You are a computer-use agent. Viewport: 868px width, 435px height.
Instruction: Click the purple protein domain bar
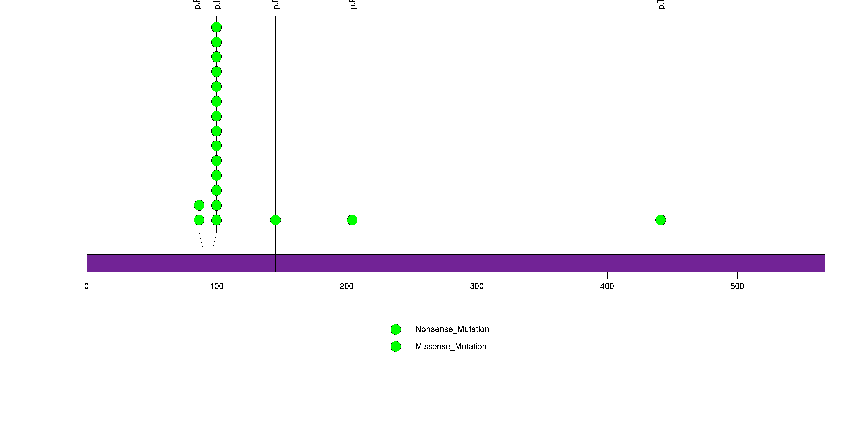point(455,263)
